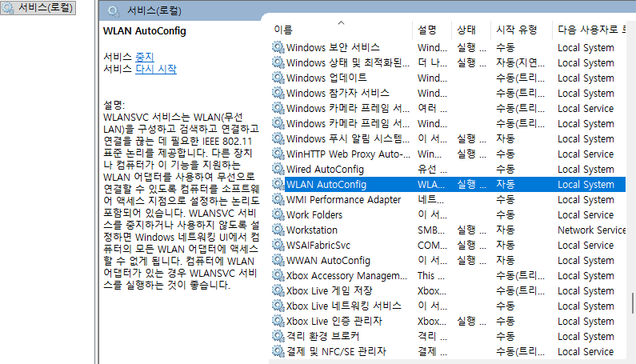Click the SMB description in the Workstation row

[431, 230]
